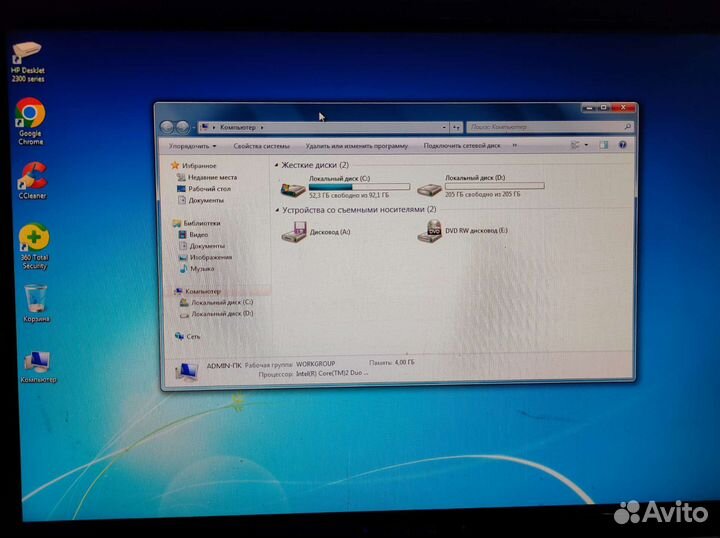Image resolution: width=720 pixels, height=538 pixels.
Task: Select DVD RW дисковод (E:) drive icon
Action: tap(433, 231)
